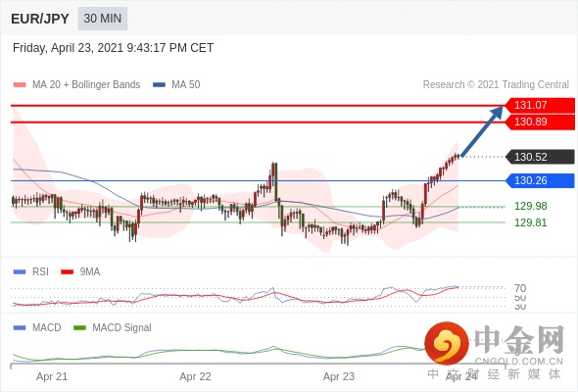
Task: Click the red 131.07 resistance price tag
Action: 539,105
